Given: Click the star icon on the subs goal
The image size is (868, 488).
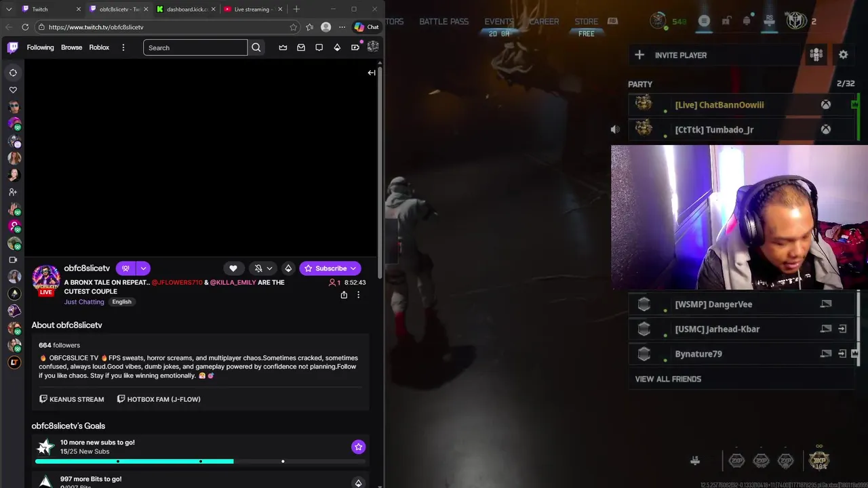Looking at the screenshot, I should coord(358,447).
